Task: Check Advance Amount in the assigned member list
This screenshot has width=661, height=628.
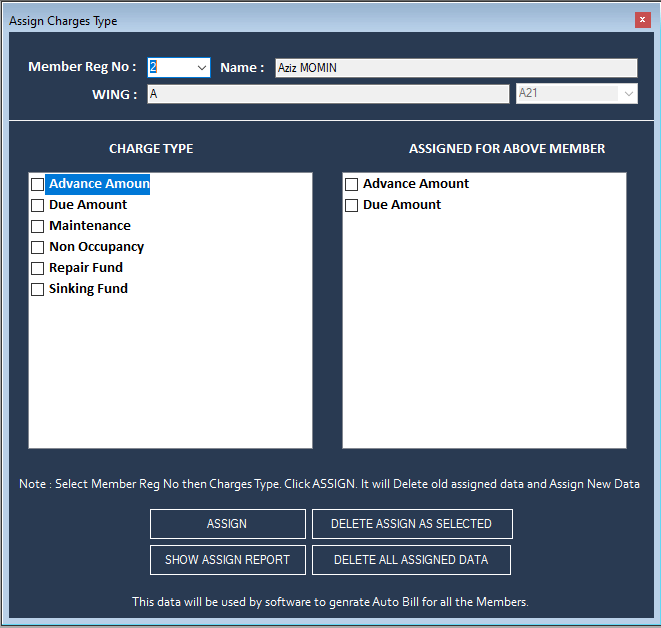Action: tap(352, 184)
